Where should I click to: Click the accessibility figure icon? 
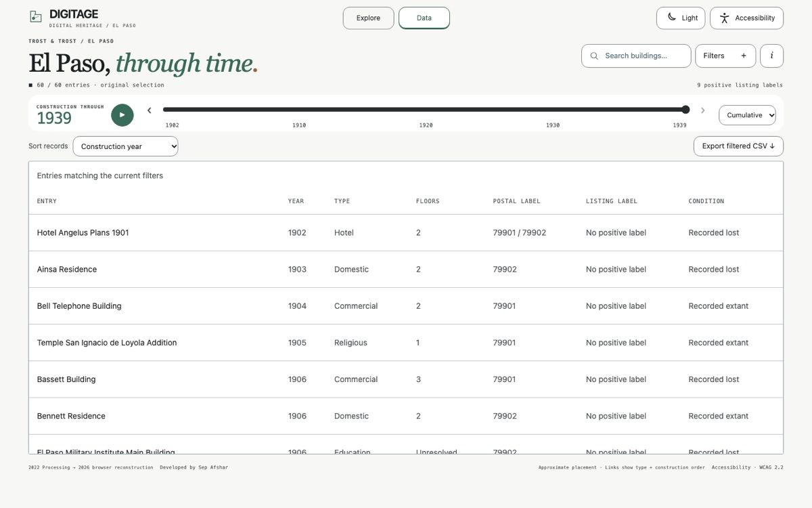coord(724,18)
